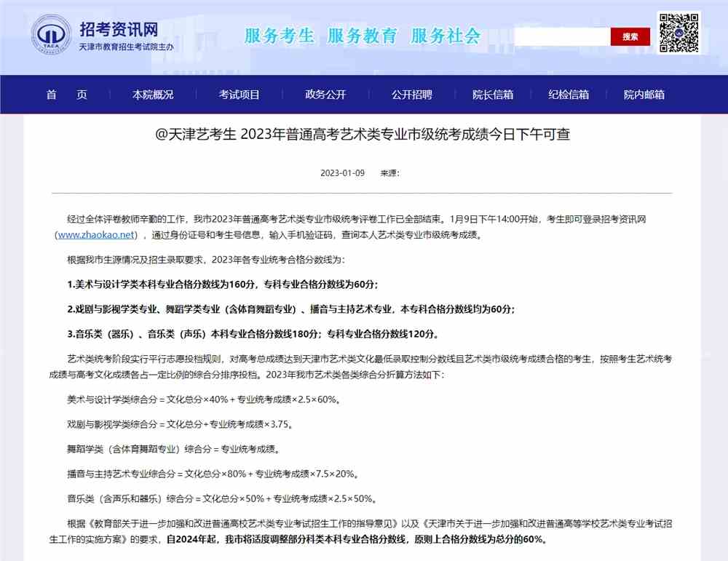Click the 舞蹈学类（含体育舞蹈专业）综合分 line

174,449
